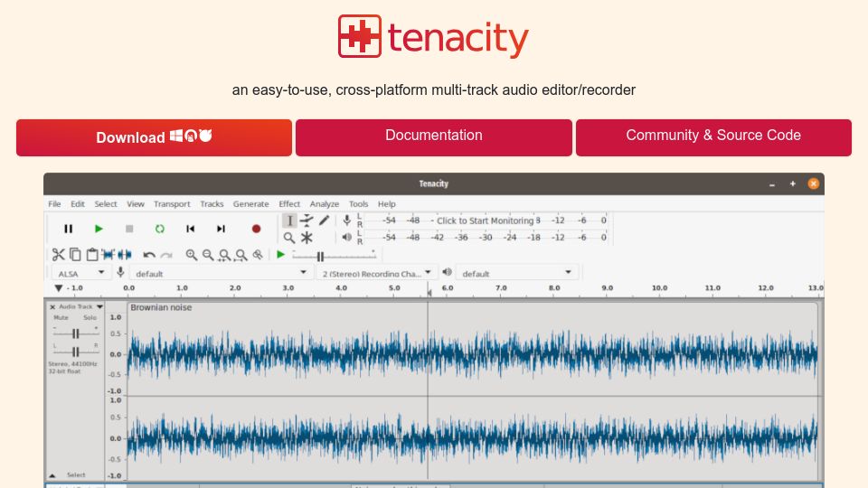Open the Generate menu

point(250,203)
